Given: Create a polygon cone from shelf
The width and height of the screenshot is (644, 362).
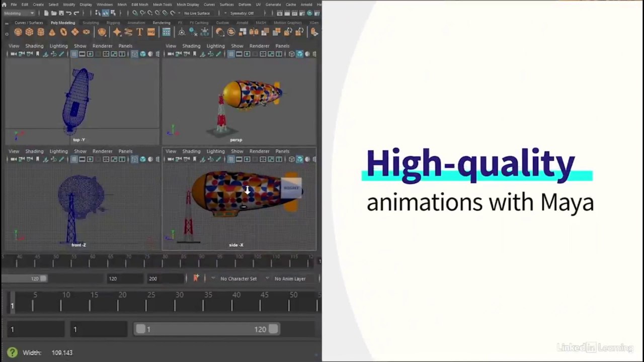Looking at the screenshot, I should pos(52,32).
